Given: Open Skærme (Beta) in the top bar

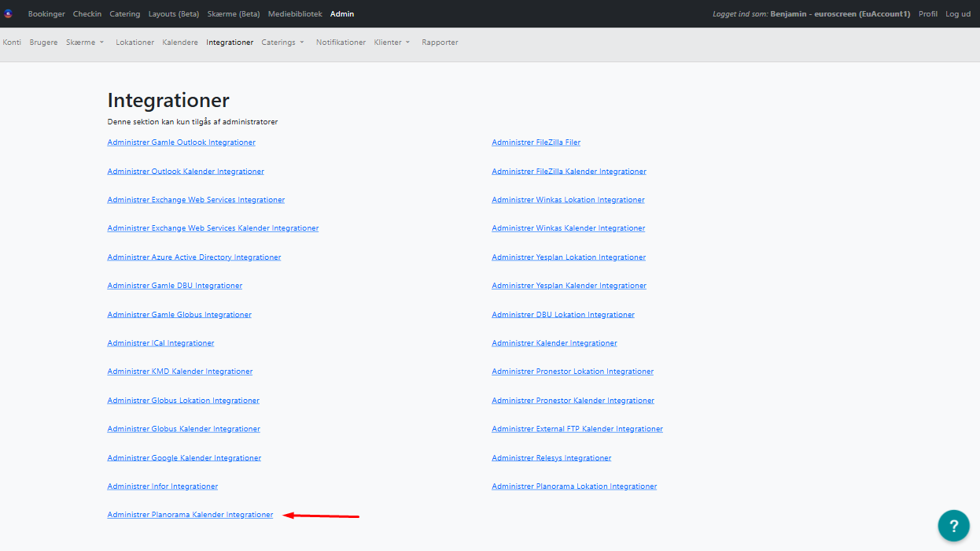Looking at the screenshot, I should point(234,14).
